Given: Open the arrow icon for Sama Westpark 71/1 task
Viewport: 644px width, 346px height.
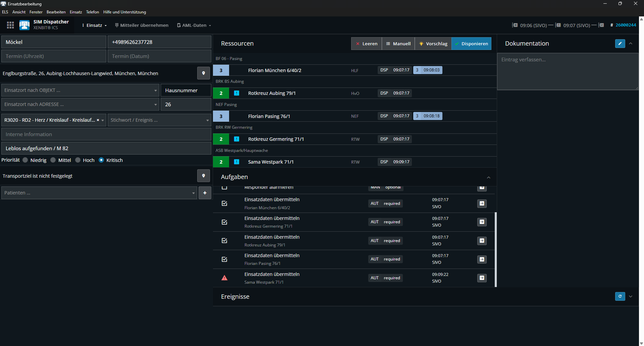Looking at the screenshot, I should tap(482, 278).
